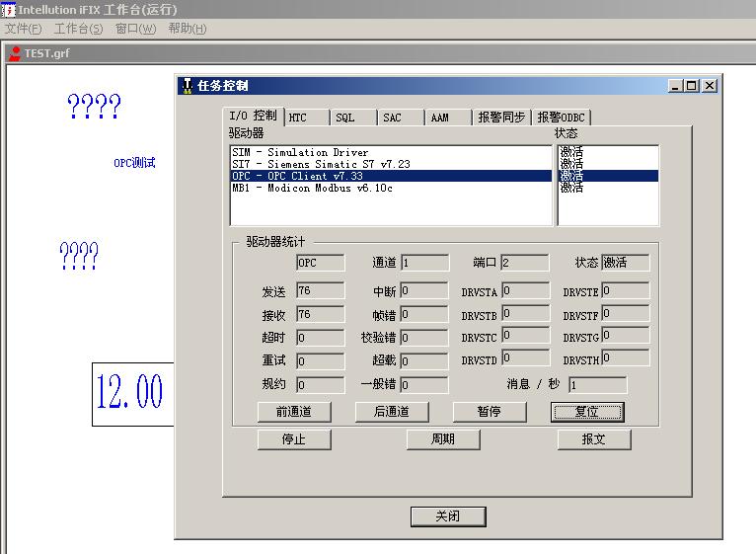Select SIM - Simulation Driver row
756x554 pixels.
click(x=391, y=152)
